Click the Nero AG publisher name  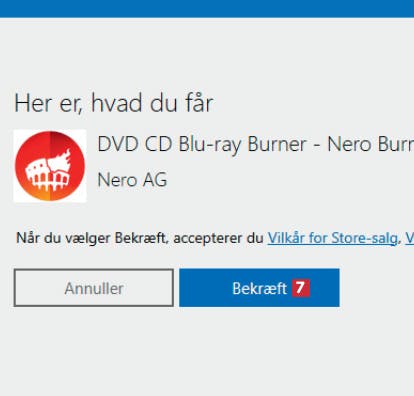pyautogui.click(x=132, y=180)
